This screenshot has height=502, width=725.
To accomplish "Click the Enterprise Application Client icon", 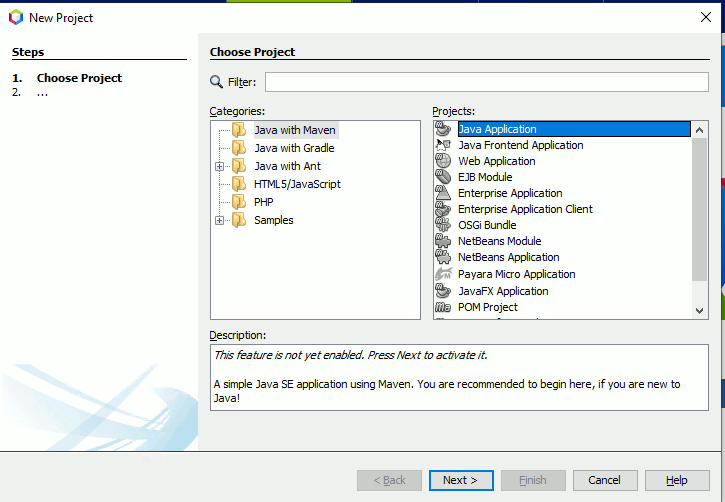I will pos(443,209).
